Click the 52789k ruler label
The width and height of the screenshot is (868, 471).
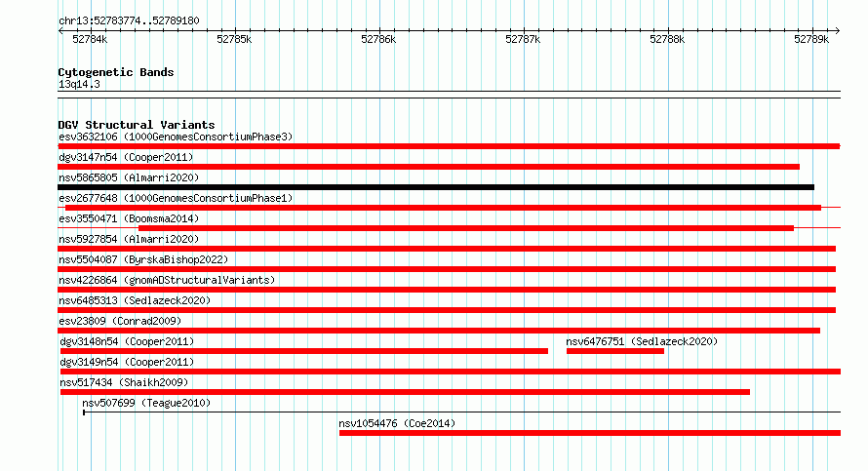click(811, 39)
